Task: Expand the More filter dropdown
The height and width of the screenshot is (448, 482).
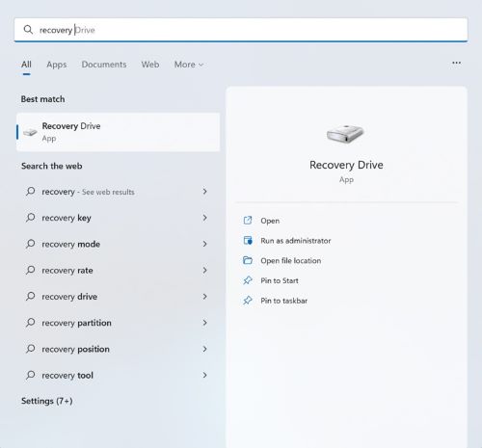Action: pos(189,65)
